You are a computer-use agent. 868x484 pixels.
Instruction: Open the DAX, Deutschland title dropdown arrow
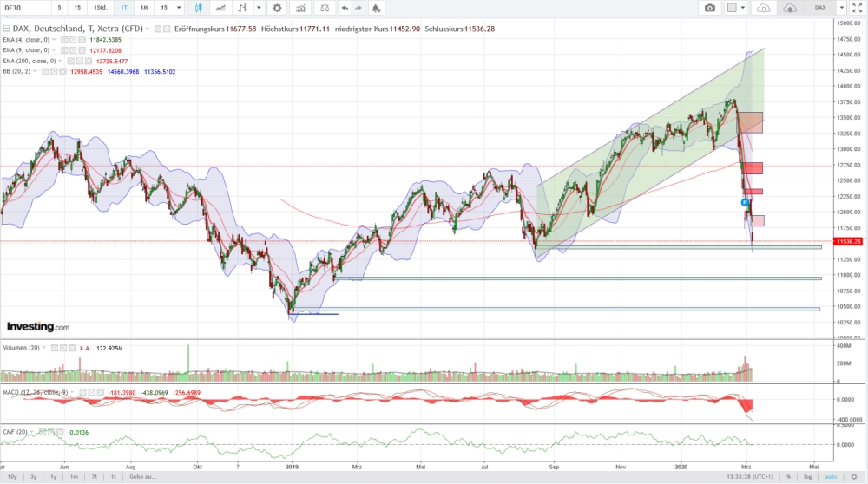(x=148, y=29)
